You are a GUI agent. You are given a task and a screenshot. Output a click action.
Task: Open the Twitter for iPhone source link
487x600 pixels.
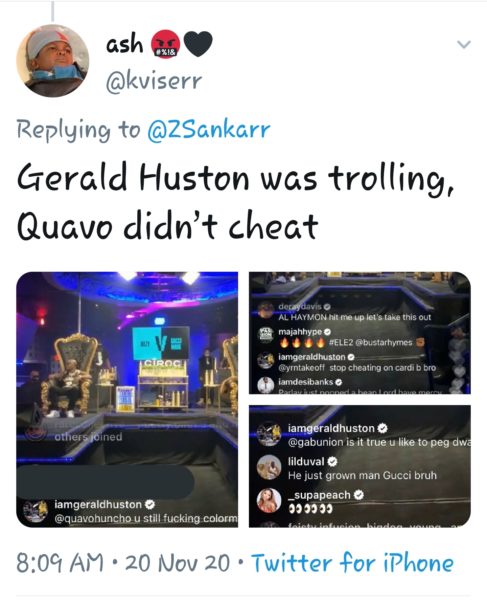click(352, 563)
